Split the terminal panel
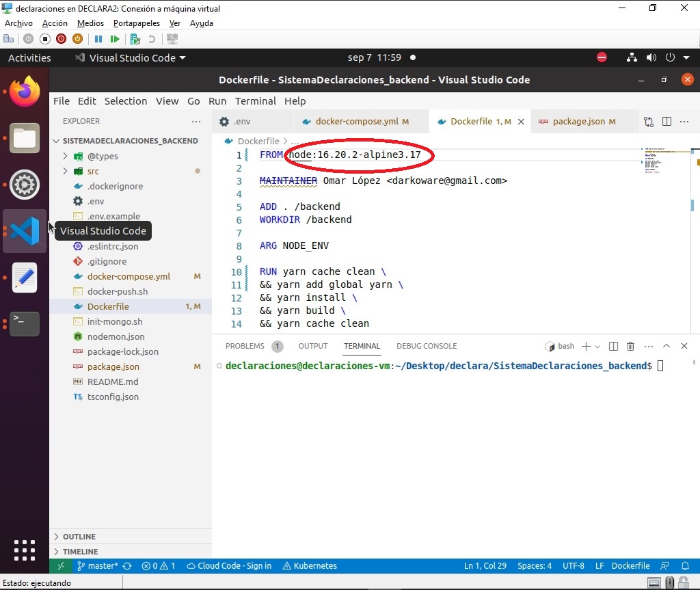The image size is (700, 590). point(613,347)
